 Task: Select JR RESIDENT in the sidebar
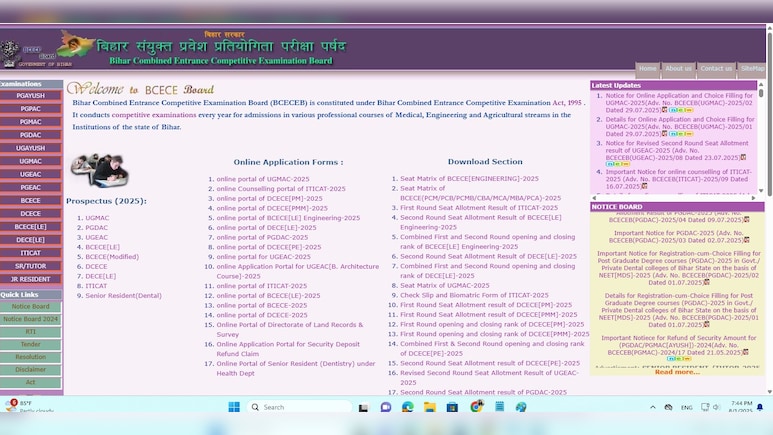pos(31,279)
